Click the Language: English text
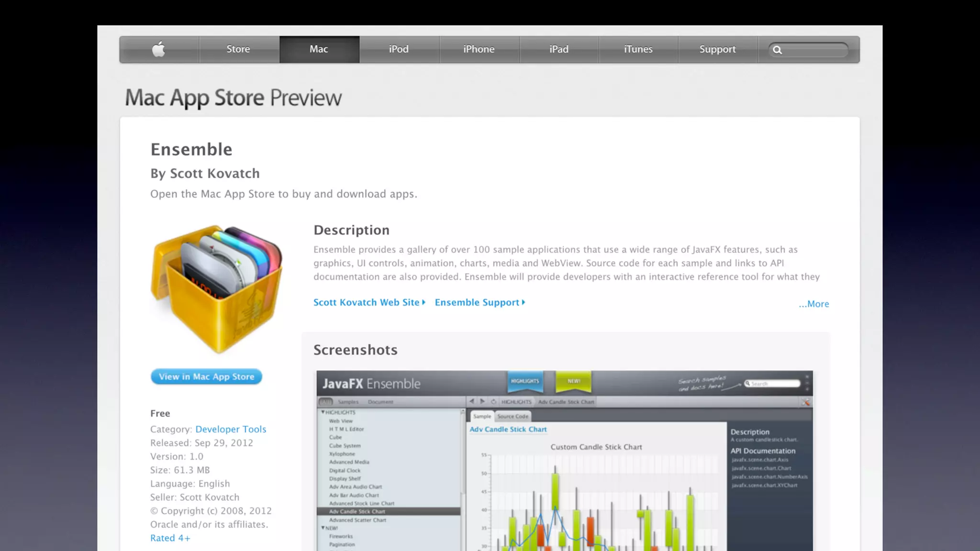The width and height of the screenshot is (980, 551). (x=190, y=484)
